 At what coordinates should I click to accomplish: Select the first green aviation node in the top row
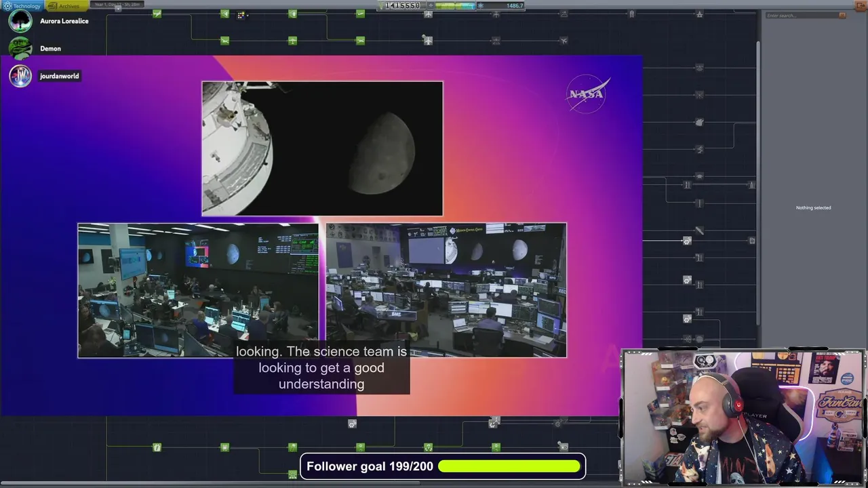pos(157,14)
